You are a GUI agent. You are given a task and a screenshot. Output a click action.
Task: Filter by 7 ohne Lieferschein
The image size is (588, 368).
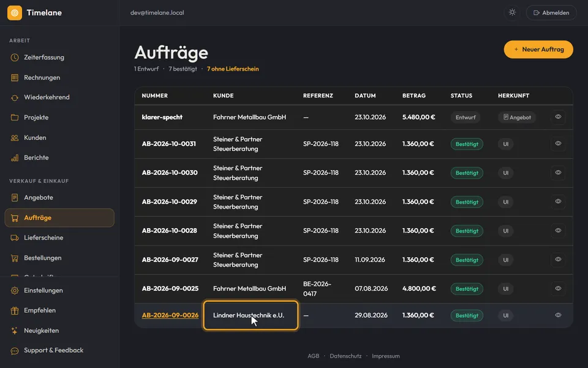[x=233, y=69]
